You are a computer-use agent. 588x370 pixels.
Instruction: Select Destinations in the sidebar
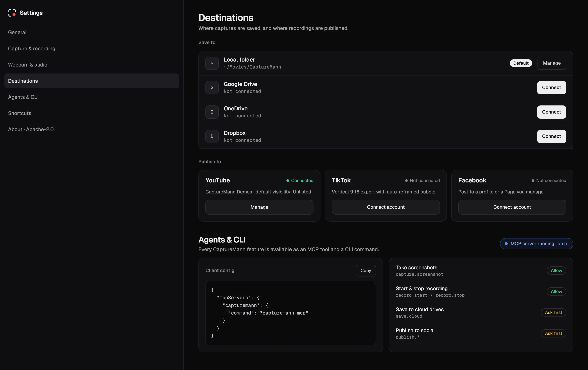pos(92,81)
